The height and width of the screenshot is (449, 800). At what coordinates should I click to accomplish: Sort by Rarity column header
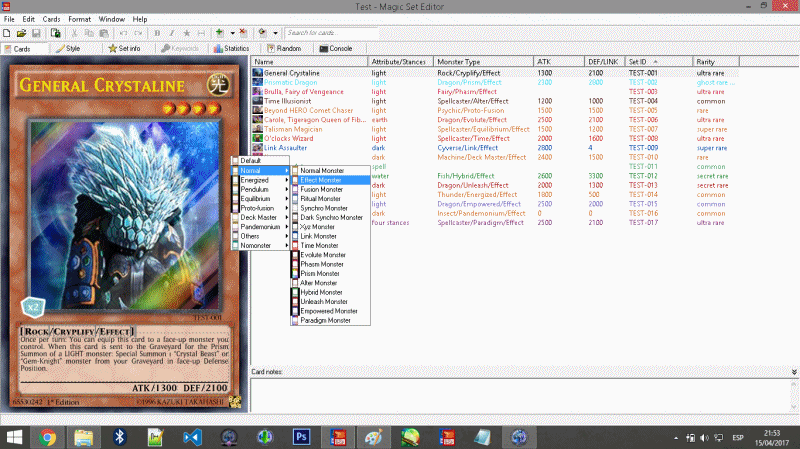click(716, 62)
